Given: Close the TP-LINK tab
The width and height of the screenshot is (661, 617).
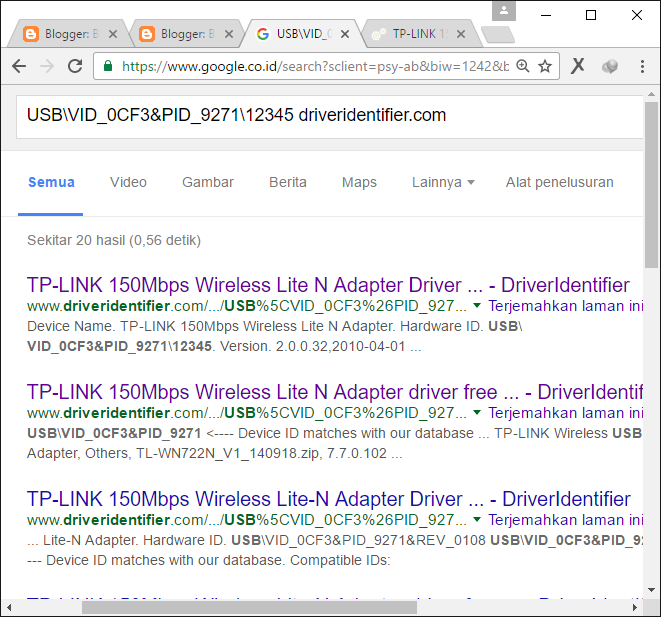Looking at the screenshot, I should (461, 34).
